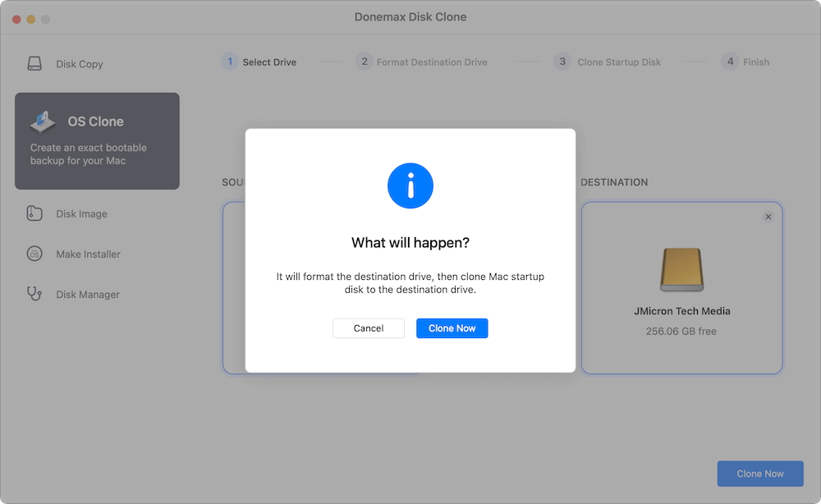This screenshot has width=821, height=504.
Task: Click step 2 number circle
Action: pos(364,62)
